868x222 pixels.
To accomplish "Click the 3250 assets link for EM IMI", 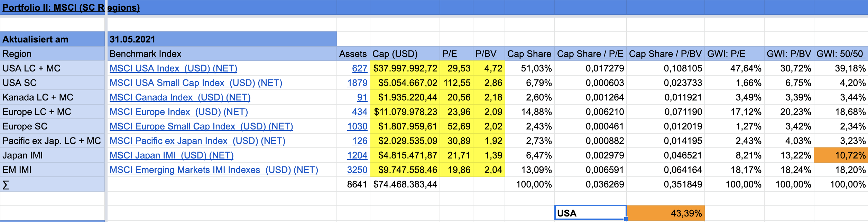I will tap(357, 170).
